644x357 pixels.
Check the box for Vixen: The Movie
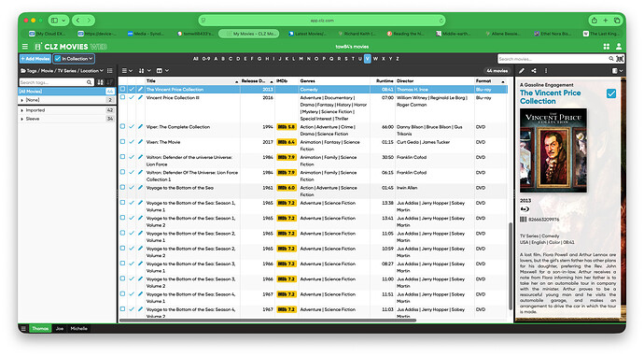[x=122, y=141]
